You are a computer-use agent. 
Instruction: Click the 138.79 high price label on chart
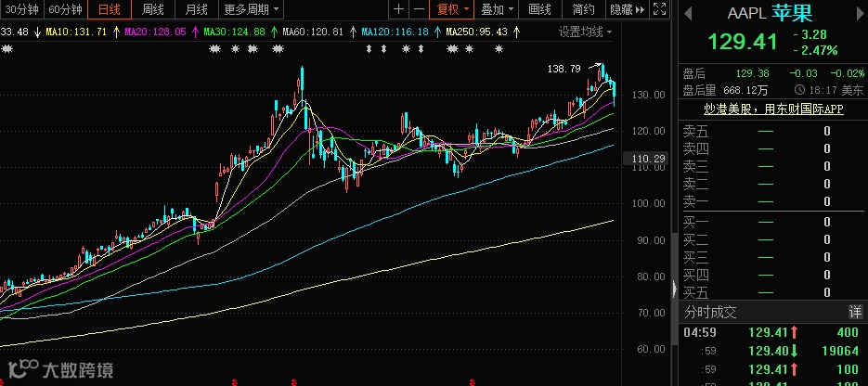[x=564, y=69]
